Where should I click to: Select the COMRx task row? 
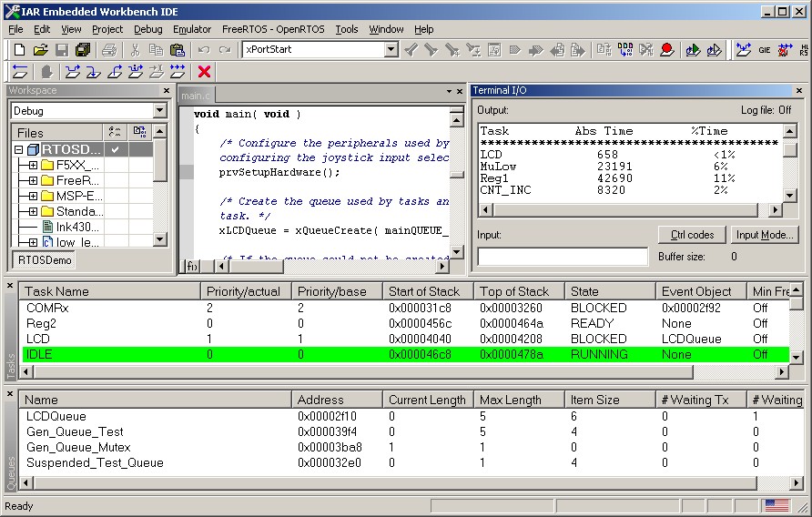pos(405,308)
